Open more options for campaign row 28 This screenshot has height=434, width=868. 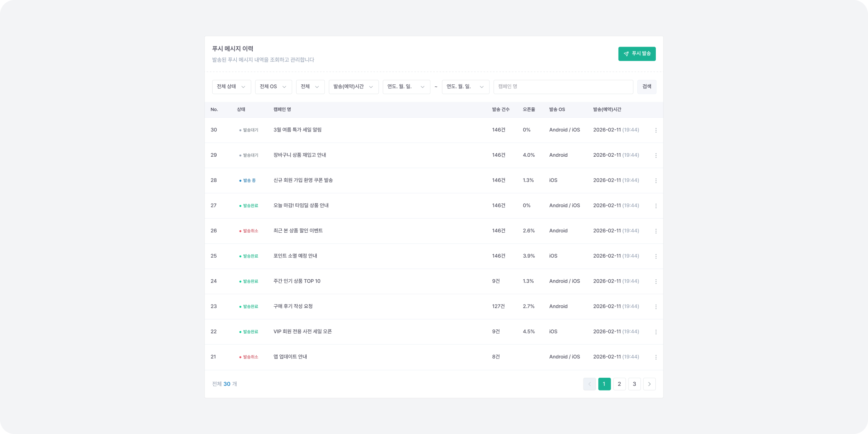tap(656, 181)
